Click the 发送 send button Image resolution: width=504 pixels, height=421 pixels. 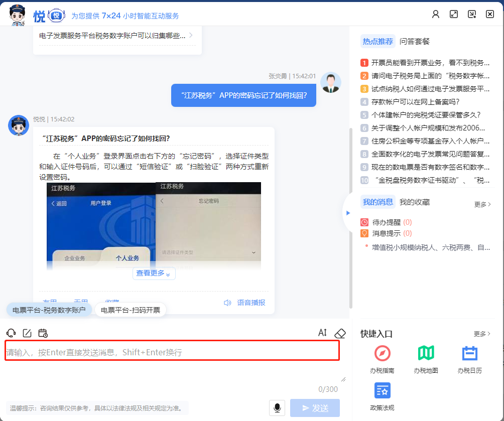(315, 408)
